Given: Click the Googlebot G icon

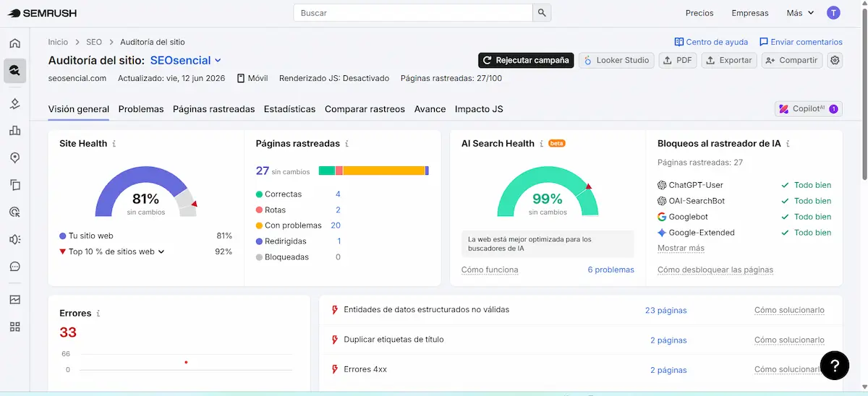Looking at the screenshot, I should point(662,217).
